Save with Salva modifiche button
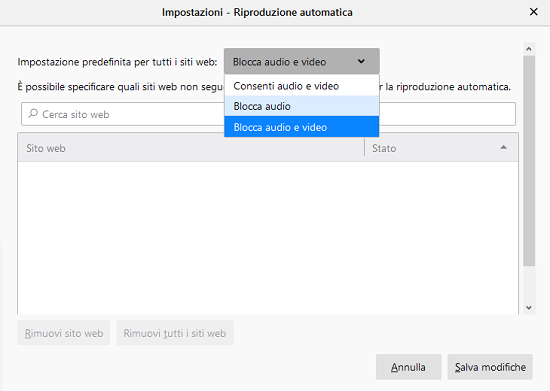The image size is (550, 391). tap(490, 367)
